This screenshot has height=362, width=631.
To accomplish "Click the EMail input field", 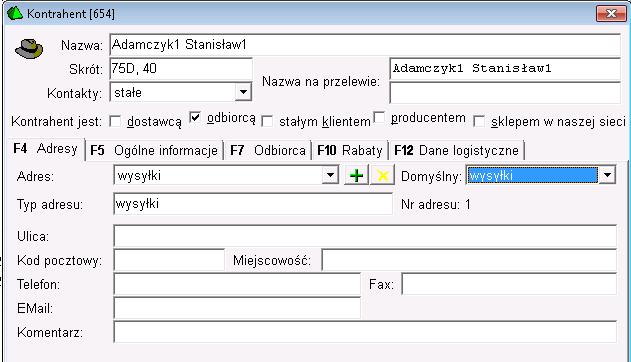I will (237, 308).
